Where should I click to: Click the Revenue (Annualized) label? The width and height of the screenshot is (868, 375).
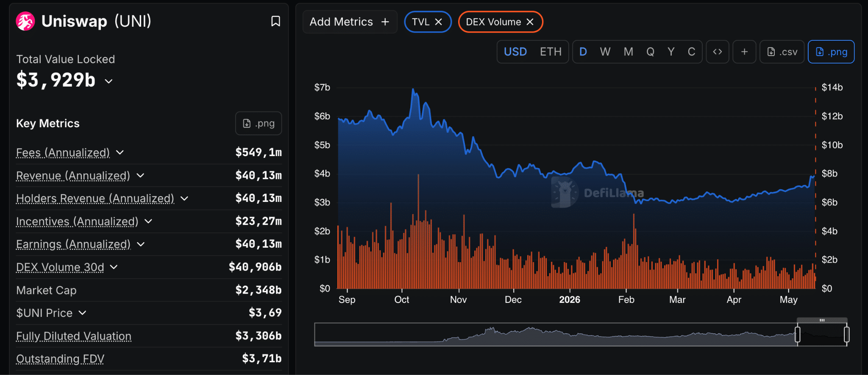(x=73, y=175)
